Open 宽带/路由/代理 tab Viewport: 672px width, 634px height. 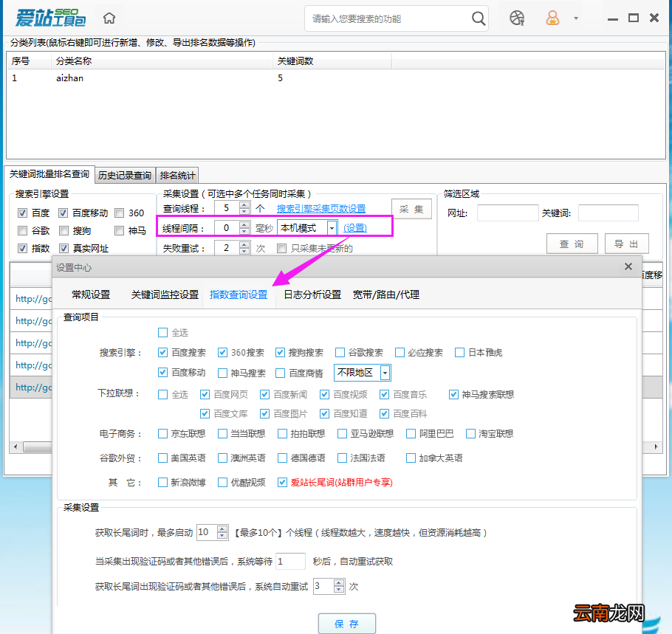386,294
